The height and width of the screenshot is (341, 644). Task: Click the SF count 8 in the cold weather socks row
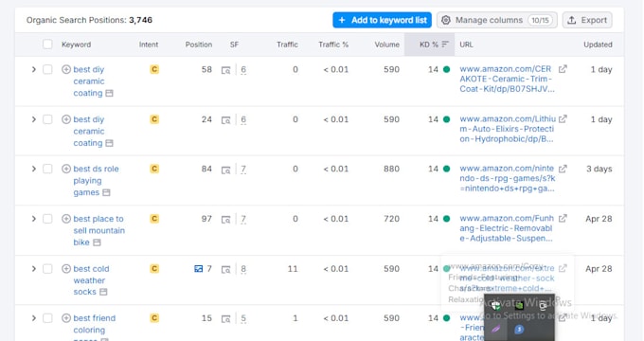pos(243,269)
